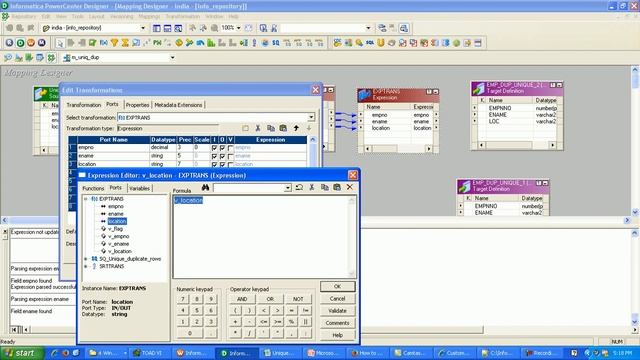Click the Windows start button
The width and height of the screenshot is (640, 360).
tap(21, 353)
